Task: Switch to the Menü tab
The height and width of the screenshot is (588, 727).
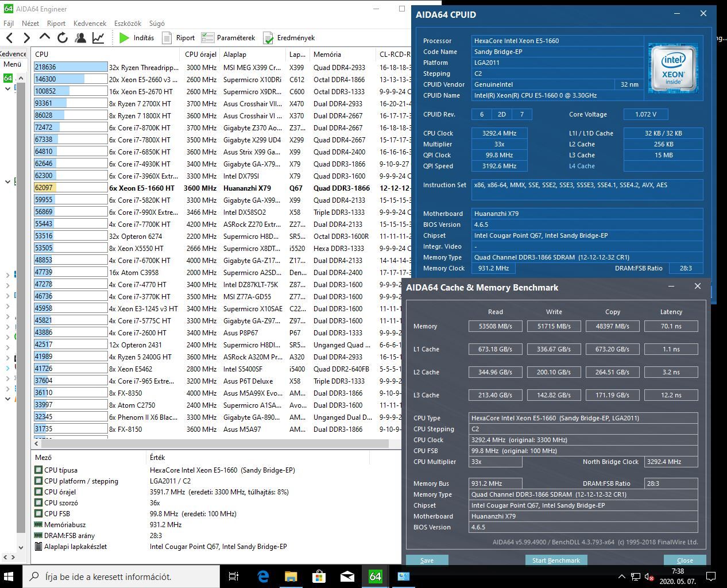Action: [13, 64]
